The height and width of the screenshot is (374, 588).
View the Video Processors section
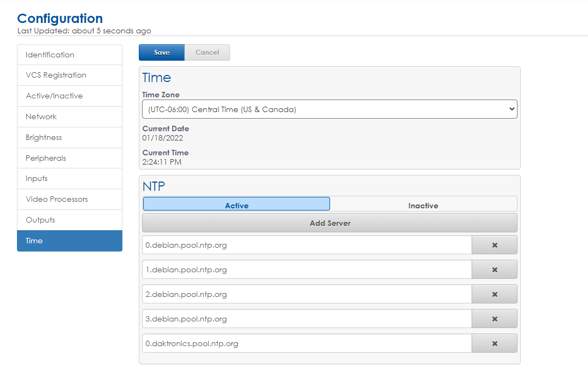click(x=69, y=199)
